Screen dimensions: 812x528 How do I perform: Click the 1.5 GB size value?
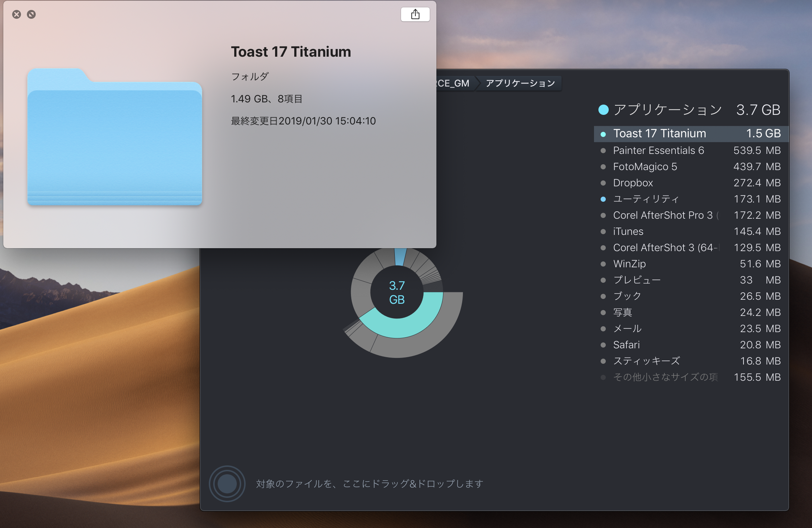coord(763,133)
